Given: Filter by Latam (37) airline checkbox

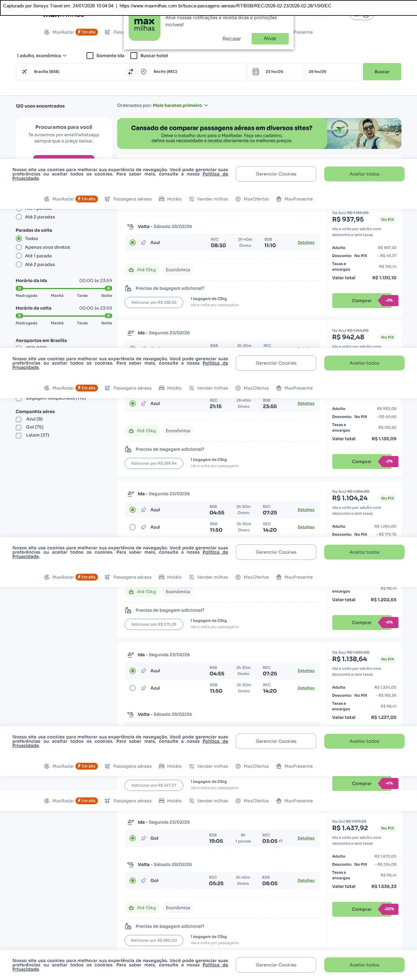Looking at the screenshot, I should click(x=19, y=435).
